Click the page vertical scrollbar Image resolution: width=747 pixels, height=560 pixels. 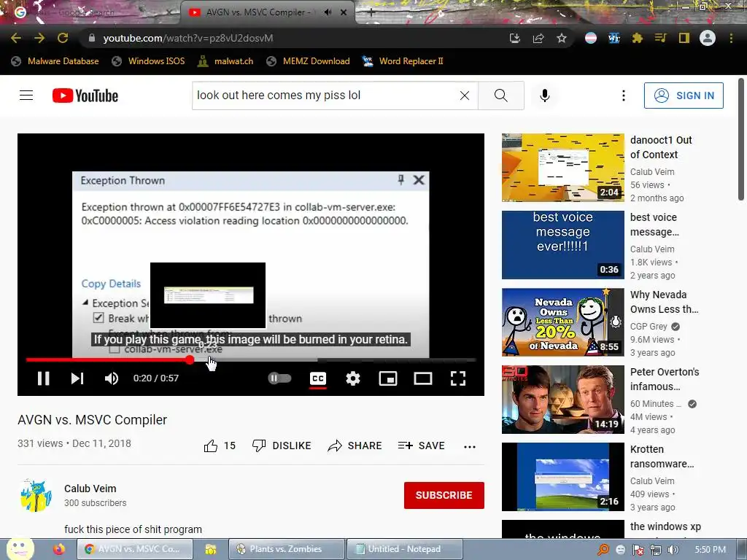coord(742,139)
